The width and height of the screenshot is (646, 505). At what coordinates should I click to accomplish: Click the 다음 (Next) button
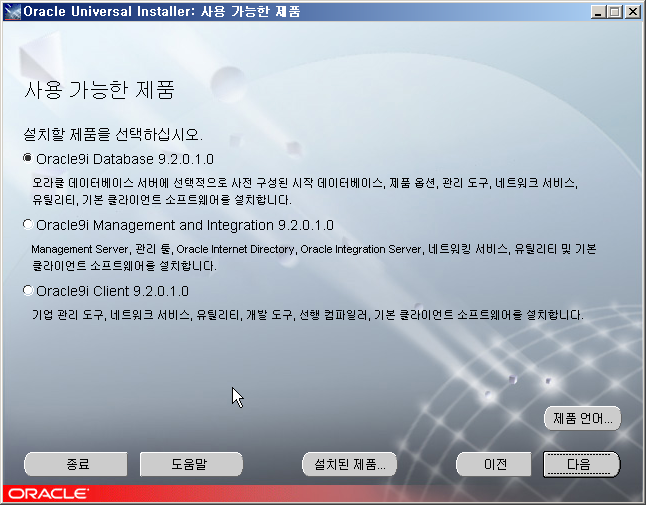[x=581, y=464]
